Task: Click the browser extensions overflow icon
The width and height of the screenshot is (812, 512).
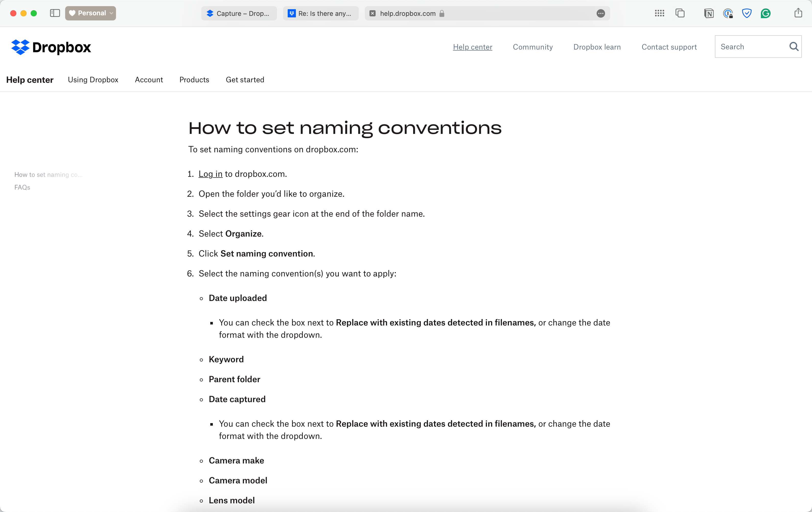Action: [x=601, y=13]
